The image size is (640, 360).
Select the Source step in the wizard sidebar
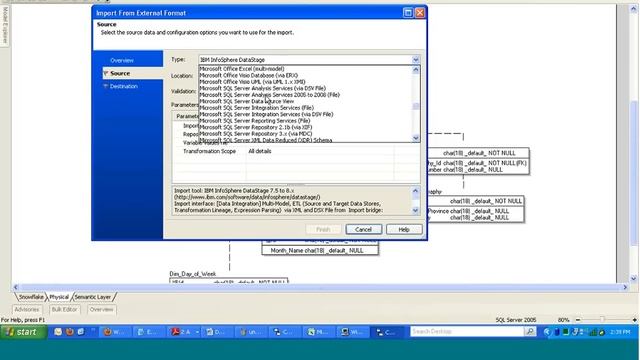point(120,73)
